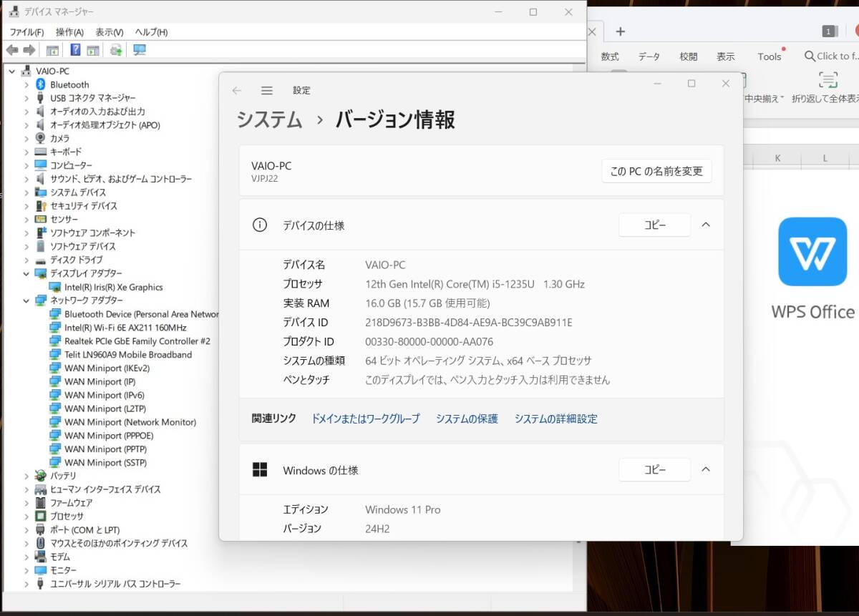
Task: Click the オーディオの入力および出力 speaker icon
Action: coord(41,112)
